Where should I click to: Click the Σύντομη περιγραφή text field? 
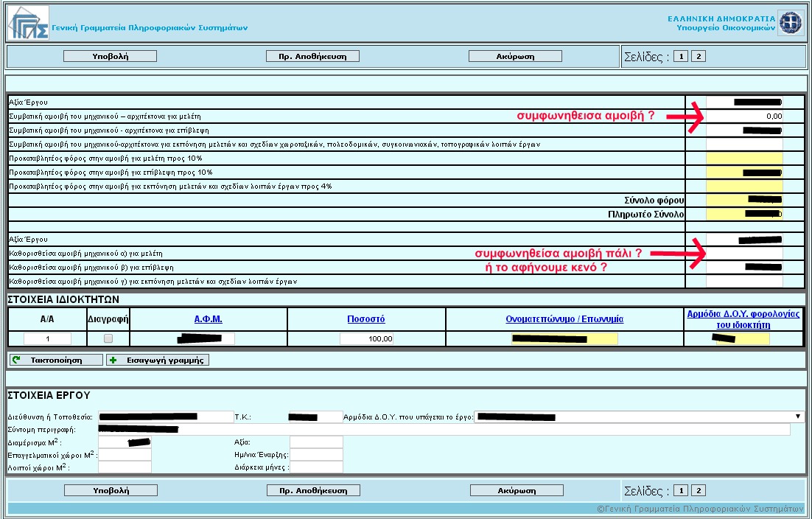click(444, 429)
